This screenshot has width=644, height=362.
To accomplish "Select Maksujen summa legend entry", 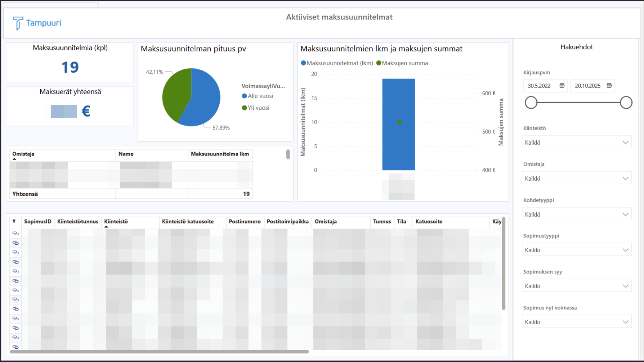I will [x=402, y=63].
